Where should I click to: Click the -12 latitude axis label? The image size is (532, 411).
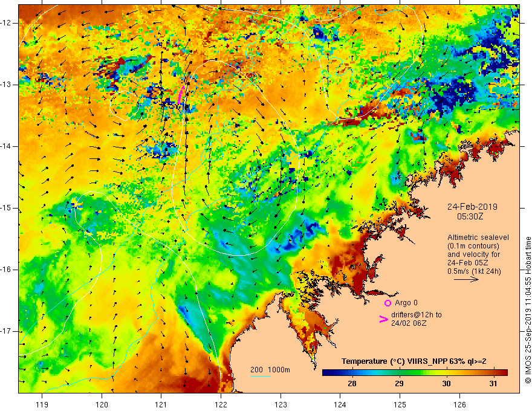[6, 23]
